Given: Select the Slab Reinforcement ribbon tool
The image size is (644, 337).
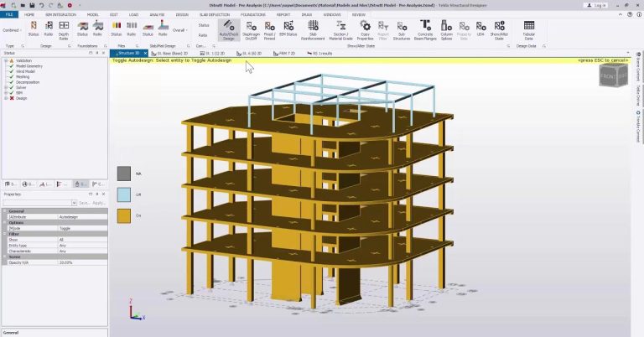Looking at the screenshot, I should pyautogui.click(x=313, y=30).
